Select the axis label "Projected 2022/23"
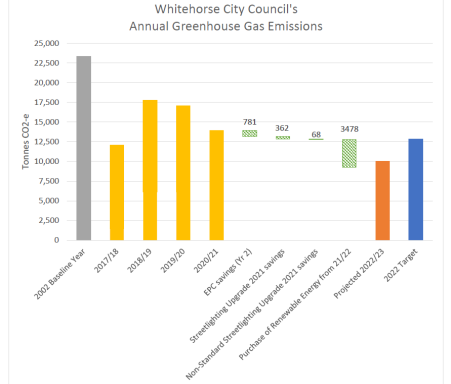The width and height of the screenshot is (451, 384). (359, 274)
